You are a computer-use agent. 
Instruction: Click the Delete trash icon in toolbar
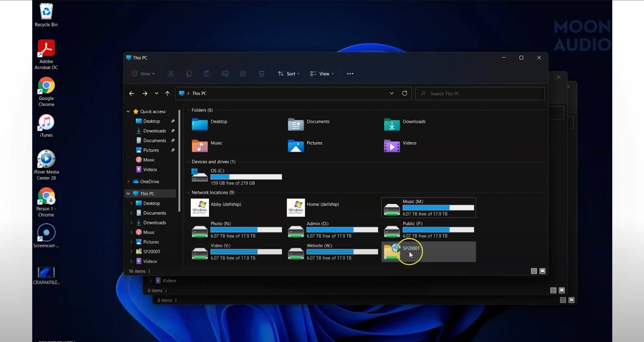(261, 74)
